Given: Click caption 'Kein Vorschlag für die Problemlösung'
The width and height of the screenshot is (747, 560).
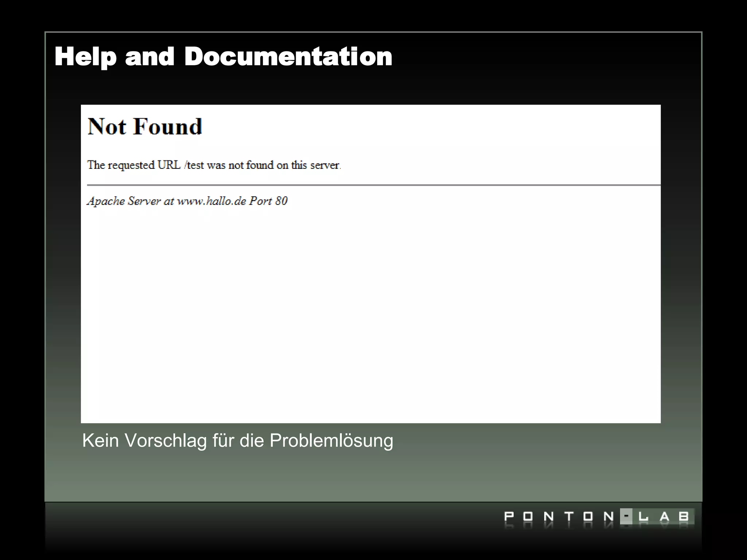Looking at the screenshot, I should click(x=238, y=440).
